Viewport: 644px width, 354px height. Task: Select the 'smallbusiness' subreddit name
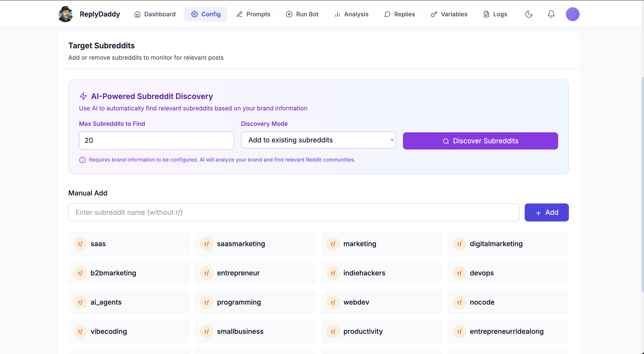pos(240,332)
